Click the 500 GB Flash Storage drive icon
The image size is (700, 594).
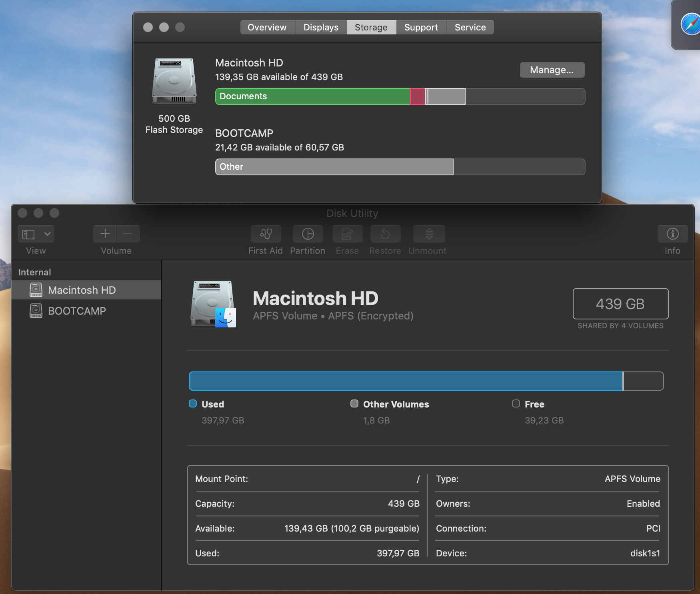(x=174, y=81)
